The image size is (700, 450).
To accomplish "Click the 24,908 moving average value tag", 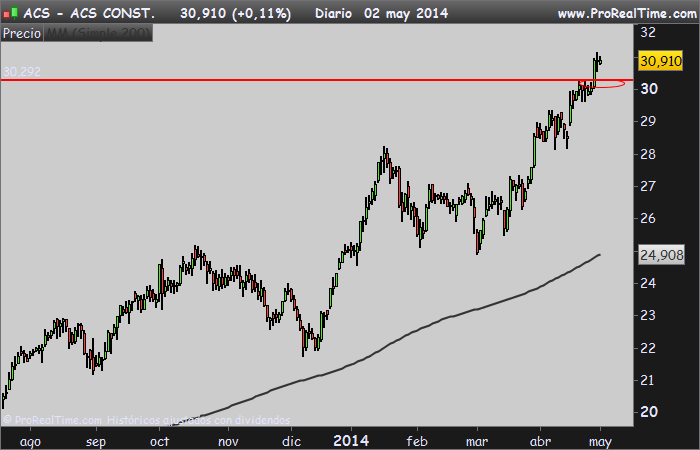I will (662, 255).
